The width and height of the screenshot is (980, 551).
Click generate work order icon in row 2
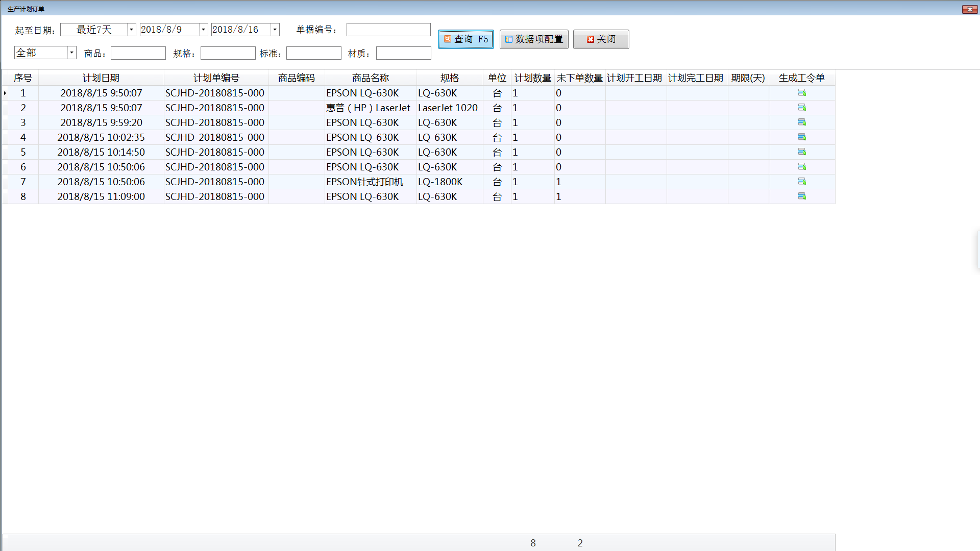tap(801, 108)
